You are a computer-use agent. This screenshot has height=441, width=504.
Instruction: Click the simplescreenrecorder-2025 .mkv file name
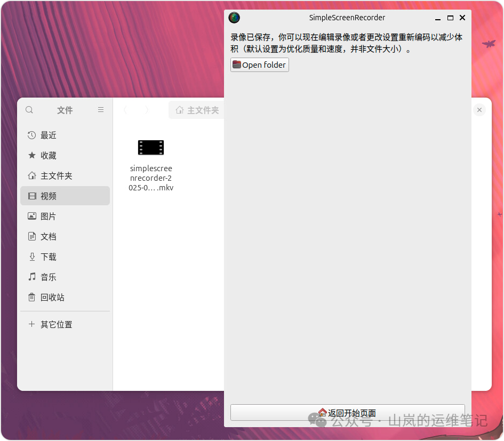click(151, 178)
